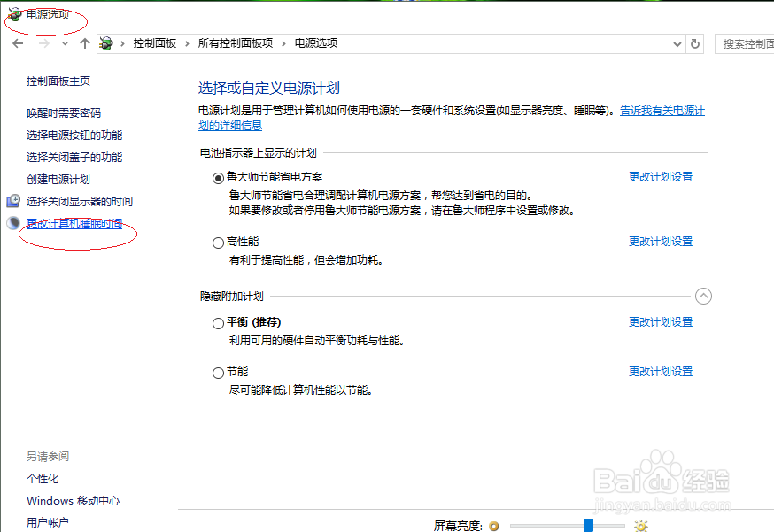The image size is (774, 532).
Task: Open 个性化 link
Action: (x=43, y=479)
